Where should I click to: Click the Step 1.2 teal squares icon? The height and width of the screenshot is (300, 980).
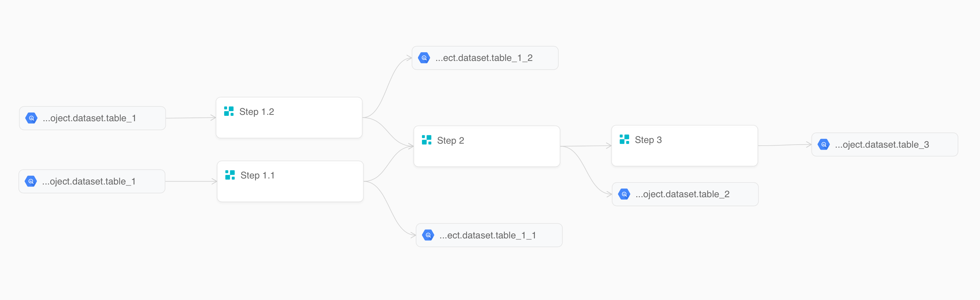[x=229, y=111]
